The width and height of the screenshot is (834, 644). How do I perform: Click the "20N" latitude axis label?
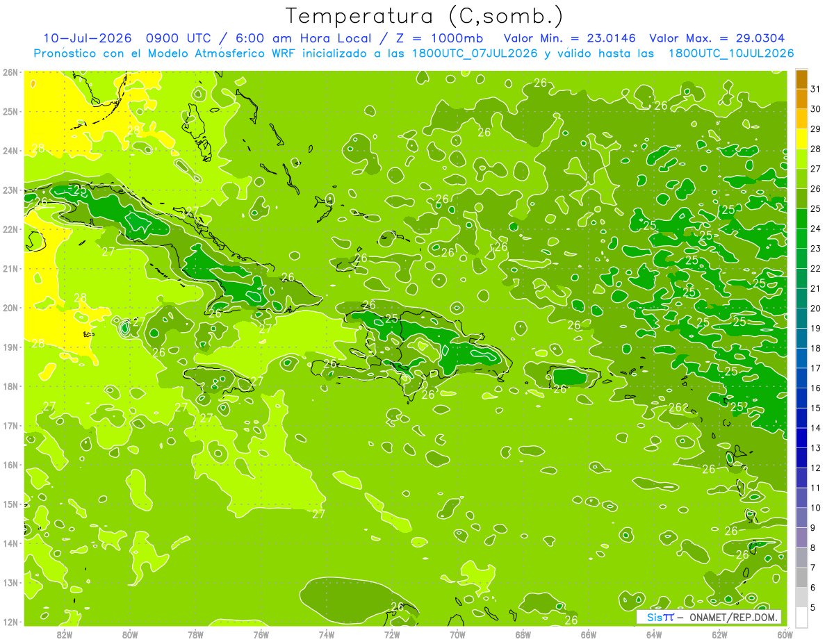click(11, 308)
